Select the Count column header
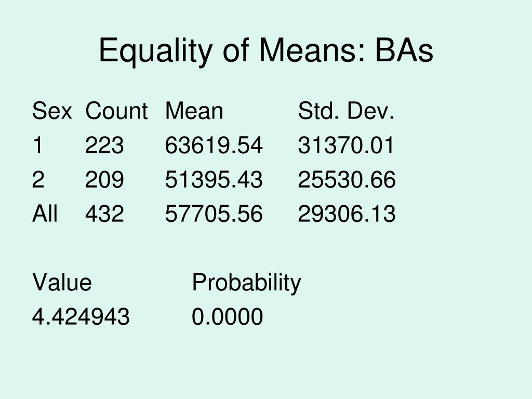This screenshot has height=399, width=532. pos(116,111)
